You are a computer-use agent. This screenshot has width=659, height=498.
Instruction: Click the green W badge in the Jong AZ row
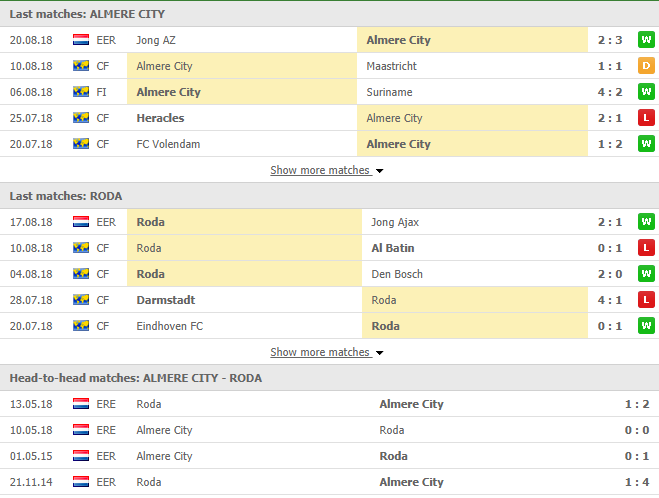click(x=646, y=40)
